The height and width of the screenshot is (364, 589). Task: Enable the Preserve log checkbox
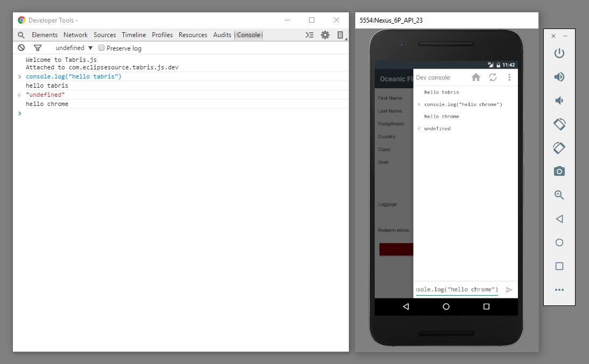coord(101,48)
